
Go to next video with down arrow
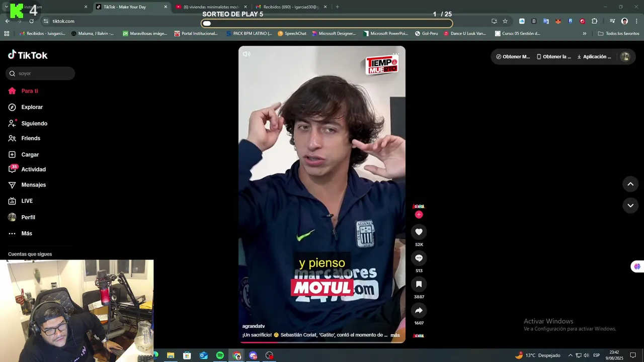(x=630, y=205)
